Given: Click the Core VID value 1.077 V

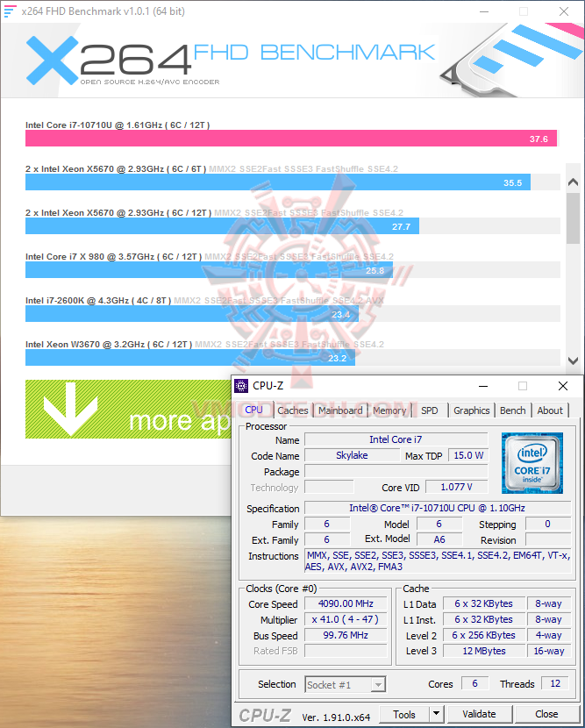Looking at the screenshot, I should (x=456, y=487).
